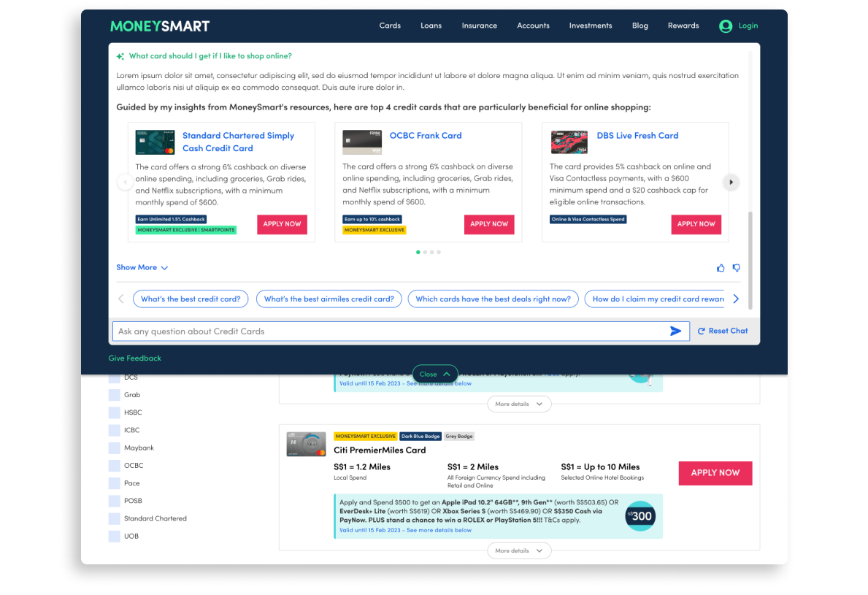Click the Login link text
868x595 pixels.
748,26
